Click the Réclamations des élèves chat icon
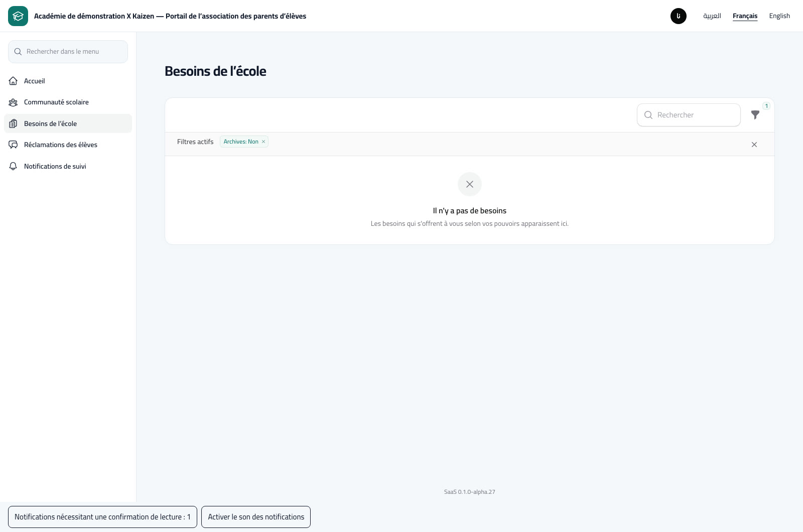This screenshot has height=532, width=803. [14, 145]
